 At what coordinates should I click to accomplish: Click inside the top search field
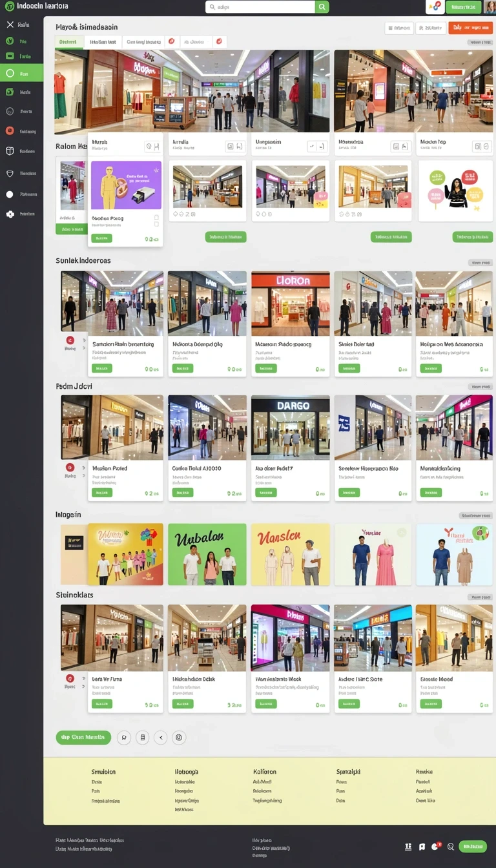coord(261,7)
